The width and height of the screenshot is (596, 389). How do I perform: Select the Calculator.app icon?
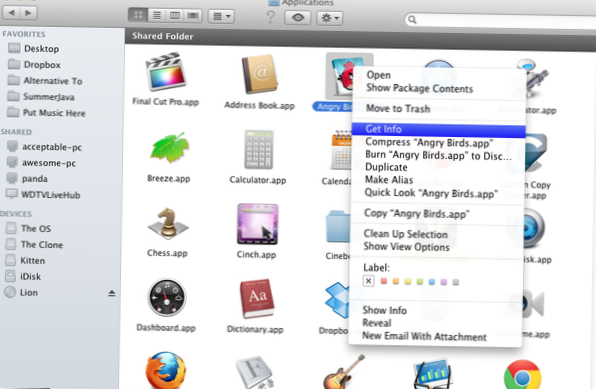(259, 149)
